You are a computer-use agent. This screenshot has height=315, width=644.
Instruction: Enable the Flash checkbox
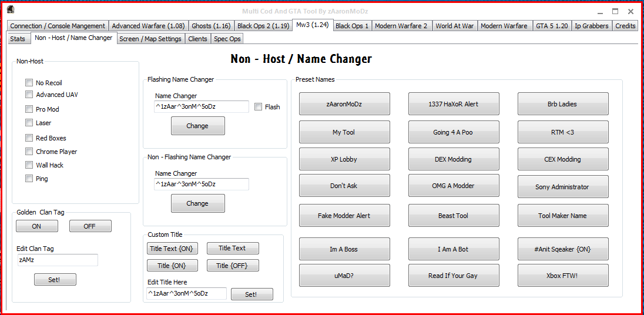point(259,107)
